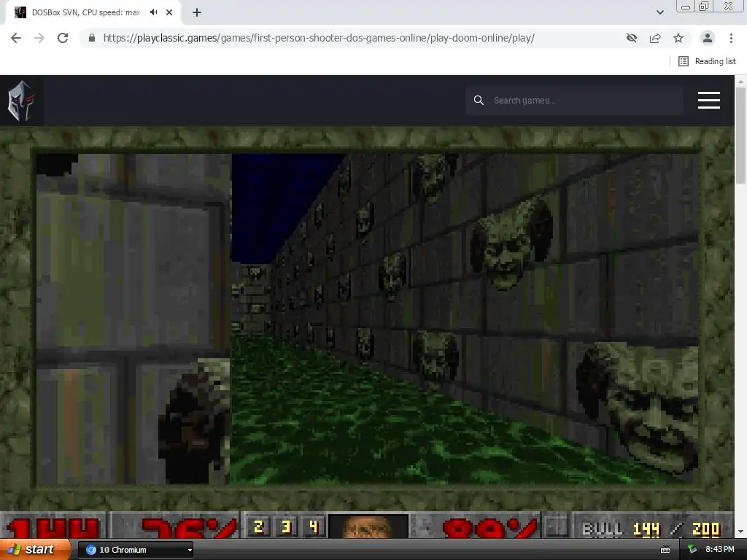
Task: Click weapon slot 4 in status bar
Action: click(x=313, y=526)
